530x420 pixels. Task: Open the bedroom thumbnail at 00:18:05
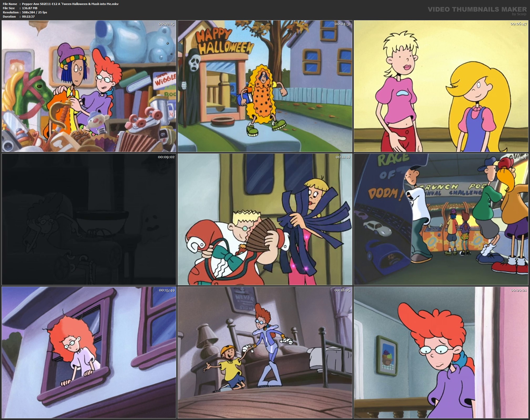pyautogui.click(x=265, y=352)
